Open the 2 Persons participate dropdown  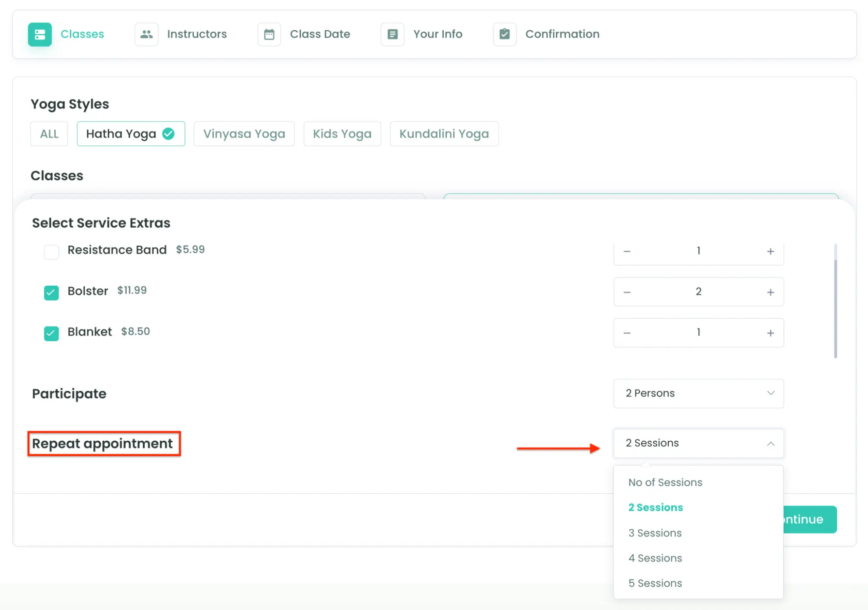click(698, 393)
